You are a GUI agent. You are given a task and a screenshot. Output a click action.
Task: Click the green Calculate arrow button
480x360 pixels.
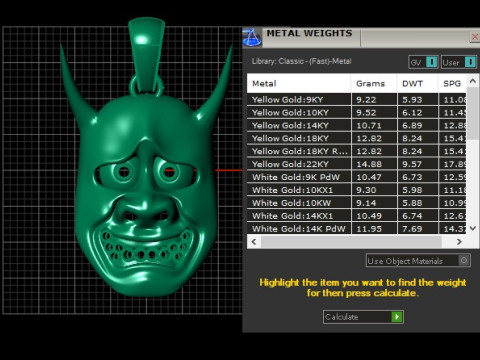pyautogui.click(x=397, y=317)
